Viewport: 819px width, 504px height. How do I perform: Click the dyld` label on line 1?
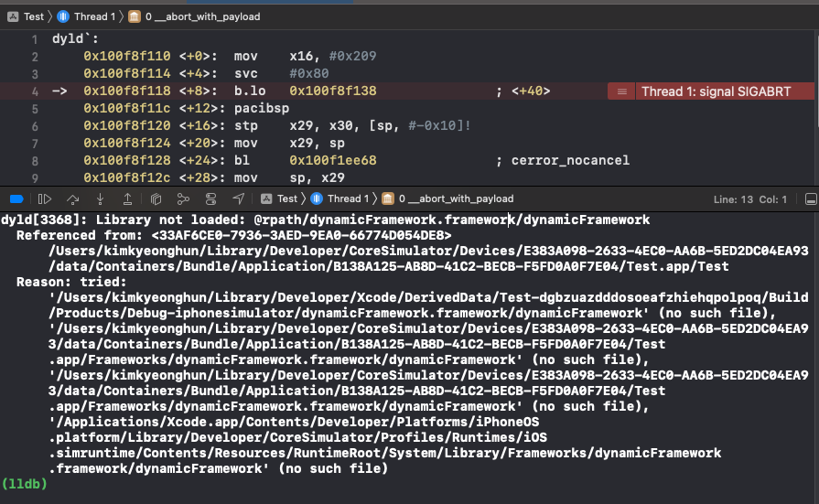75,38
